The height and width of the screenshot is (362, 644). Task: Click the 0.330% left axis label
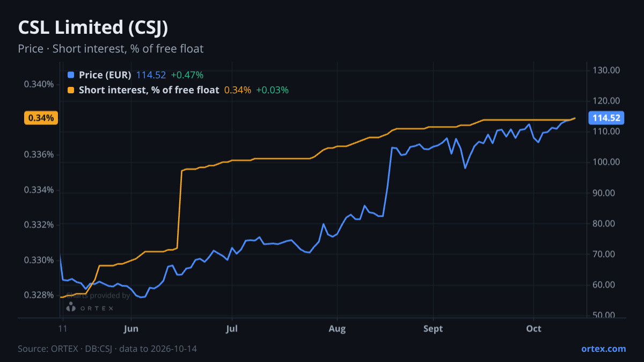pyautogui.click(x=39, y=260)
